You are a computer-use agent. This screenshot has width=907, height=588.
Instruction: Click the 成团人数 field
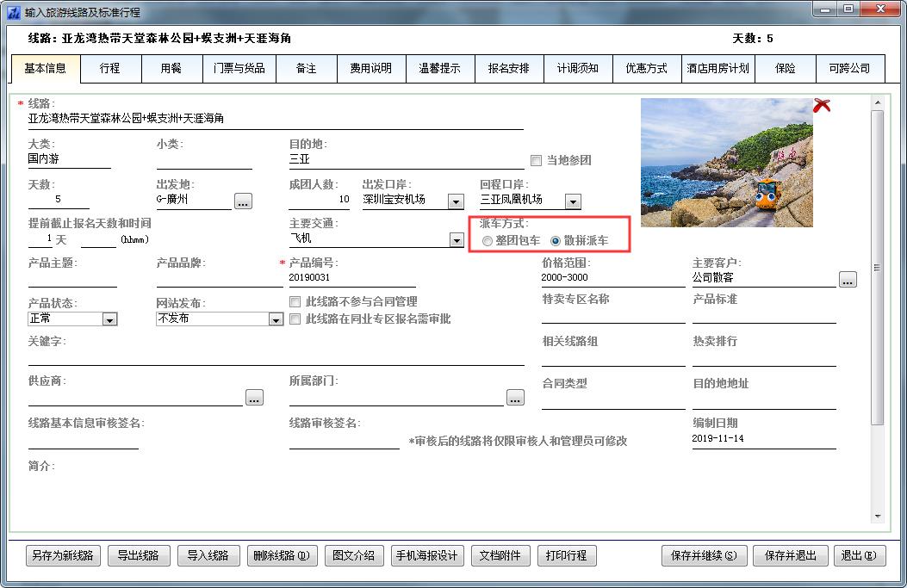point(320,200)
